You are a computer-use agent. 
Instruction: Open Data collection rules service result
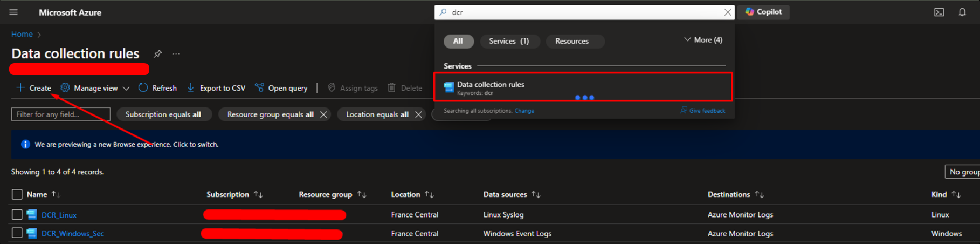583,87
